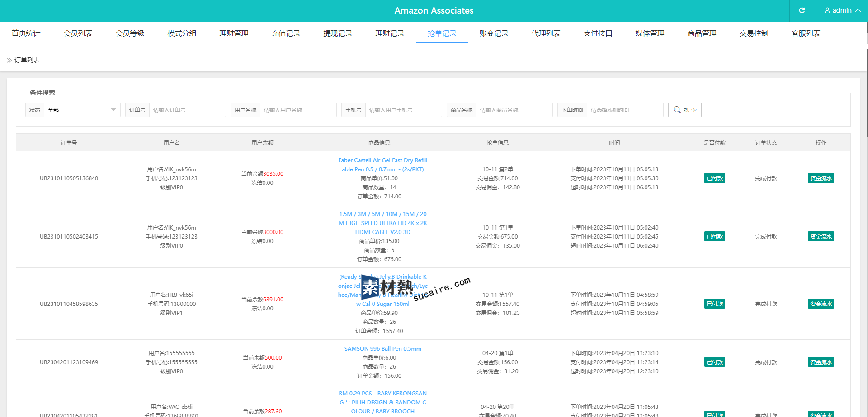Open 提现记录 menu tab
The width and height of the screenshot is (868, 417).
click(338, 33)
